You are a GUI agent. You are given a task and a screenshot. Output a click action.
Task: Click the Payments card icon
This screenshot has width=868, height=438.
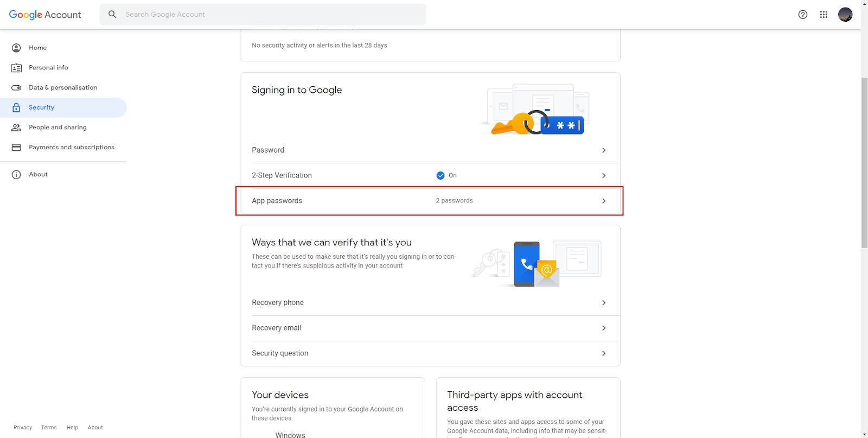[x=16, y=147]
